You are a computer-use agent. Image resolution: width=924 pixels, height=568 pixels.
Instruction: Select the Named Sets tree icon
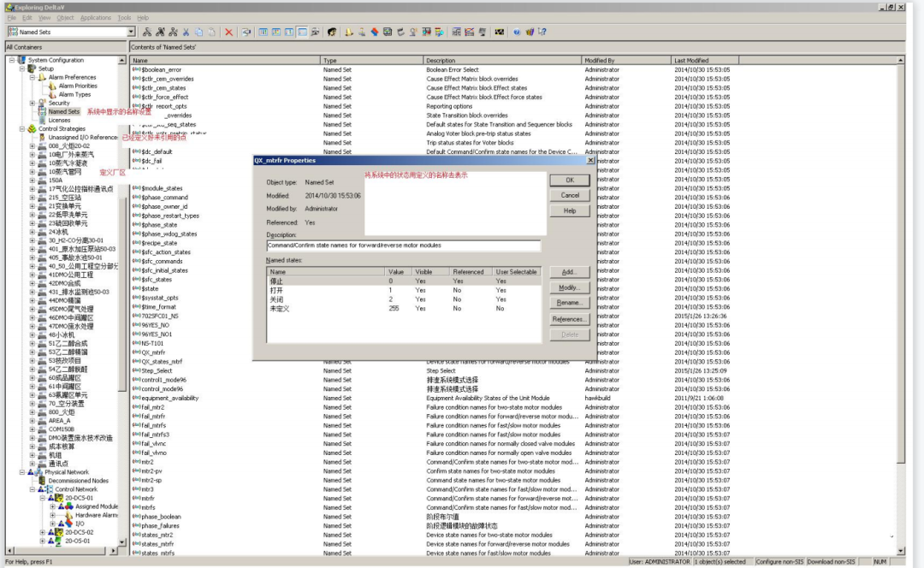click(42, 111)
